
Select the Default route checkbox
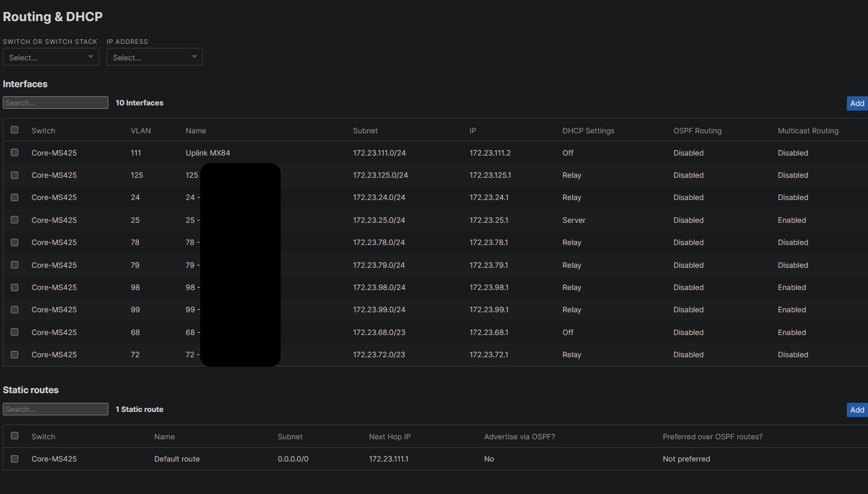(14, 459)
